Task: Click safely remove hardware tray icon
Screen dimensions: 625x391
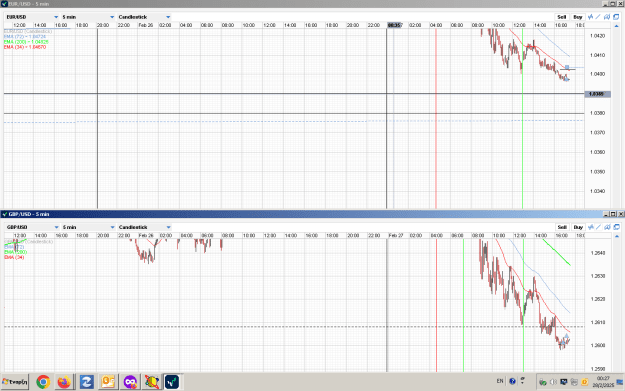Action: pos(543,382)
